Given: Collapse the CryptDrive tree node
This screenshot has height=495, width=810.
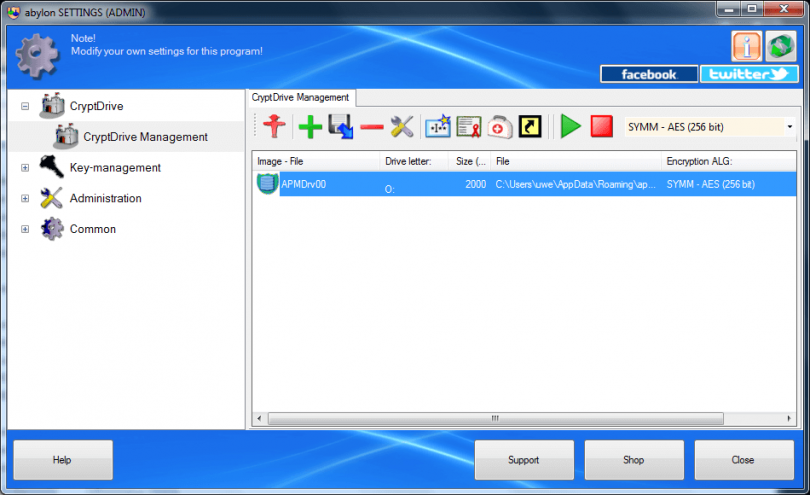Looking at the screenshot, I should 25,106.
